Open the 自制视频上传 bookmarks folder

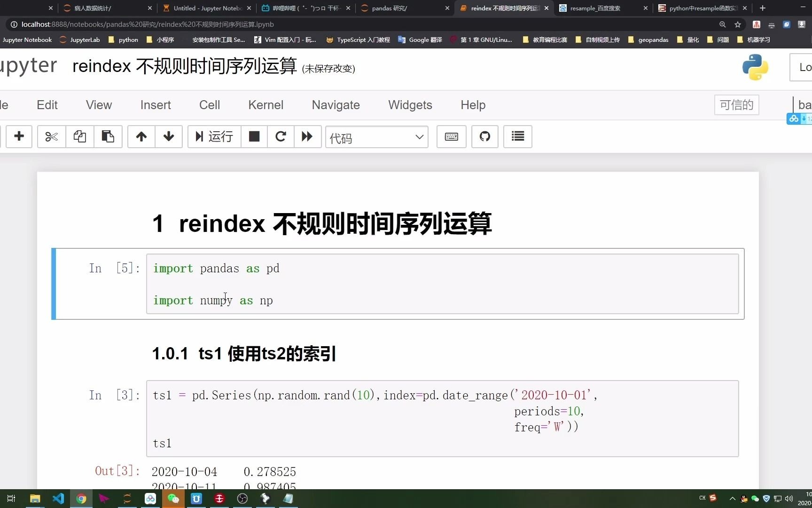[598, 40]
